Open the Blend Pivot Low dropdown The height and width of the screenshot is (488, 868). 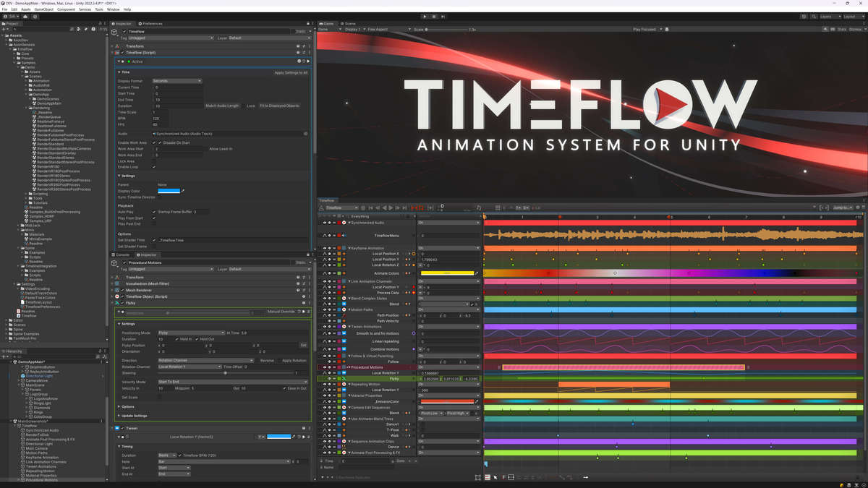(x=432, y=413)
